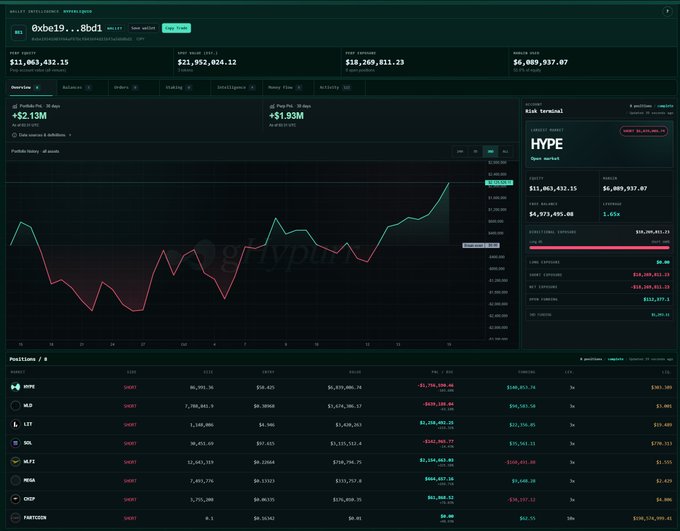Image resolution: width=680 pixels, height=531 pixels.
Task: Click the 1.65x leverage value
Action: [x=611, y=214]
